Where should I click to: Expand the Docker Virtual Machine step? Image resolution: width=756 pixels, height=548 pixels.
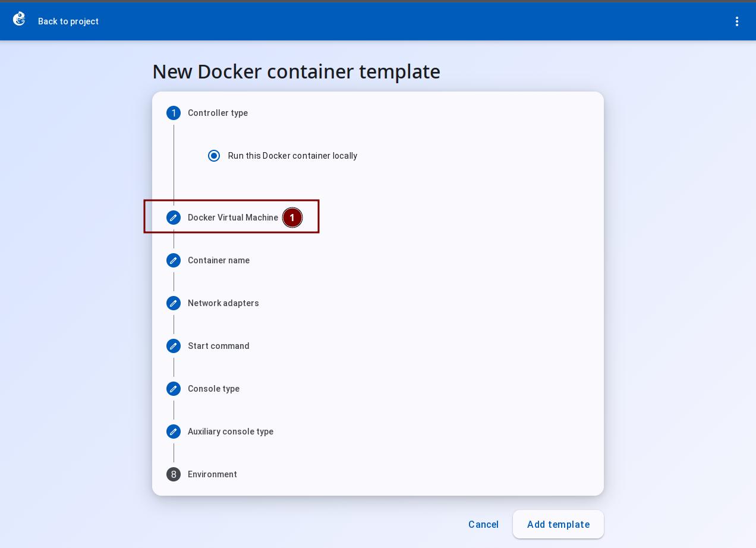click(x=233, y=218)
